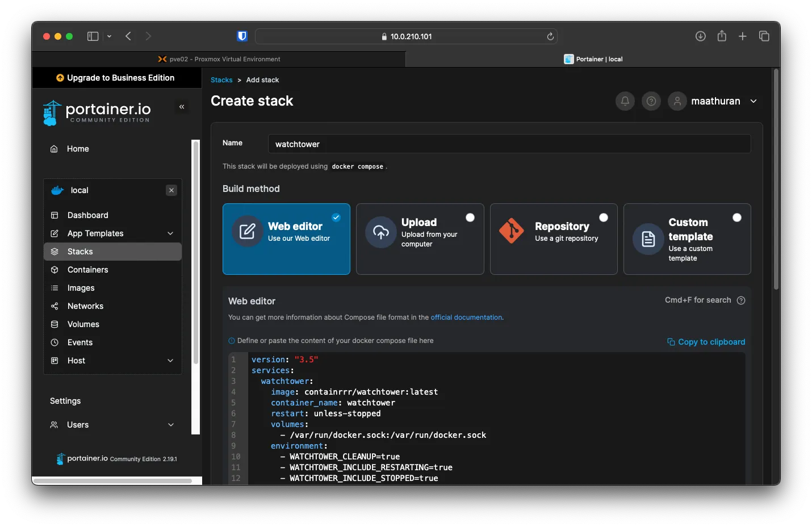Click the sidebar vertical scrollbar
812x527 pixels.
pos(196,253)
